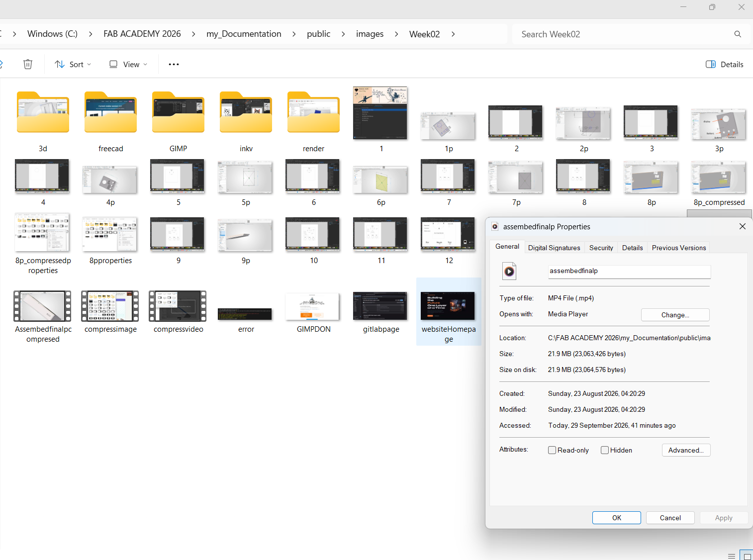The height and width of the screenshot is (560, 753).
Task: Check the Hidden attribute checkbox
Action: coord(605,450)
